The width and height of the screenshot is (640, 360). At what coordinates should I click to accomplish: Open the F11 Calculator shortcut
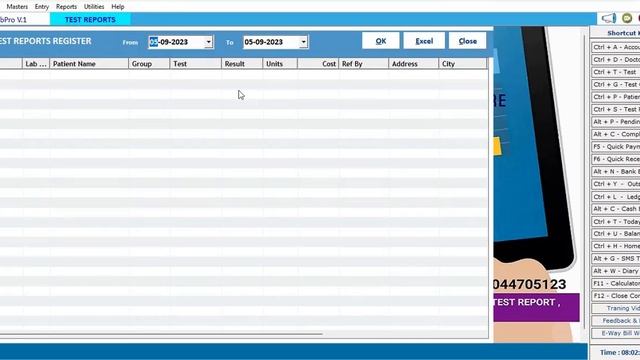(616, 284)
